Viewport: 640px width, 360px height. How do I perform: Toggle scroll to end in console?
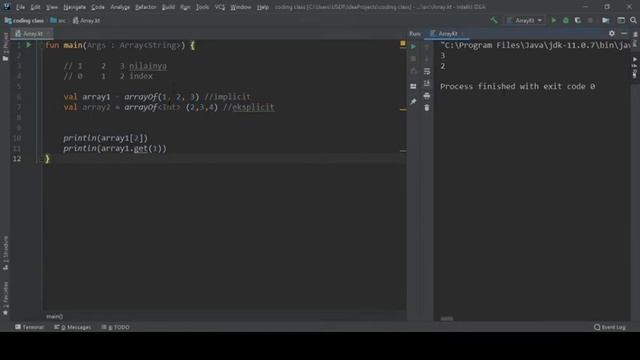(x=427, y=83)
